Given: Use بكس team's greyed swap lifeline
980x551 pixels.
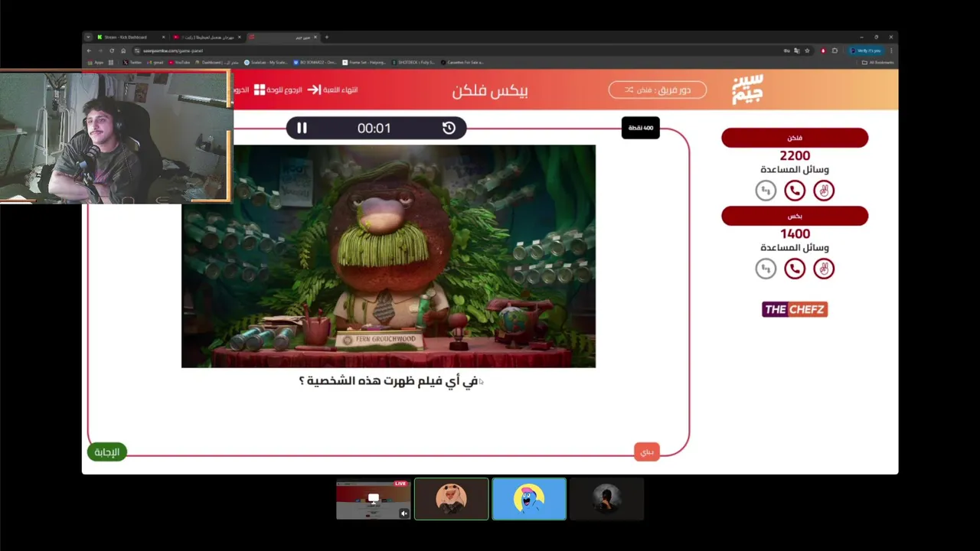Looking at the screenshot, I should click(766, 269).
